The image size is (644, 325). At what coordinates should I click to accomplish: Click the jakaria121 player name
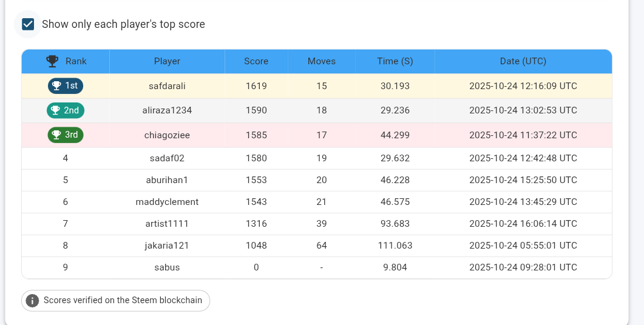[x=167, y=246]
